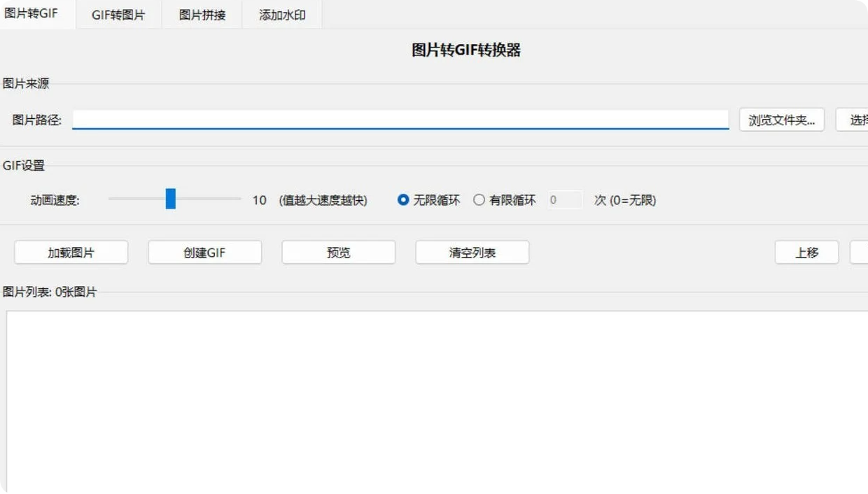Click 清空列表 to clear the list
Screen dimensions: 868x494
point(472,252)
